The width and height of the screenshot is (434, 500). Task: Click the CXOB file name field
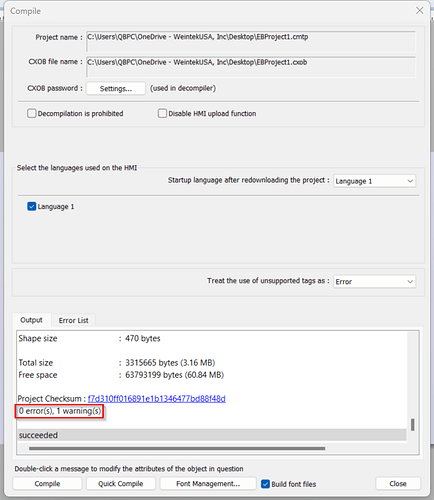click(251, 67)
